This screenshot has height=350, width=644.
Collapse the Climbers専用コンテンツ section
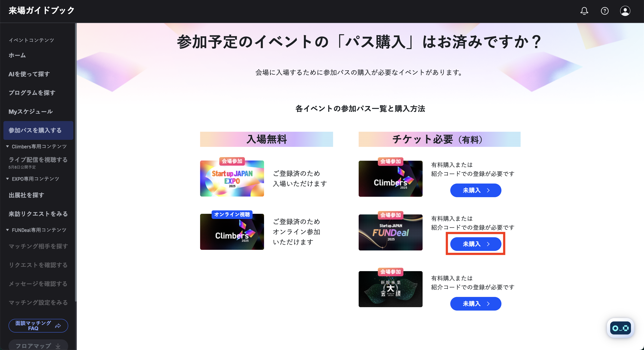[x=7, y=146]
